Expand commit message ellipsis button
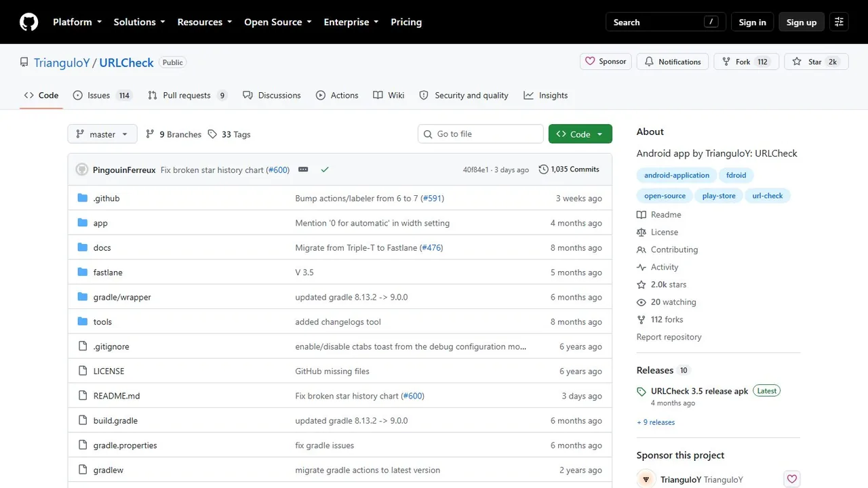This screenshot has height=488, width=868. 303,169
